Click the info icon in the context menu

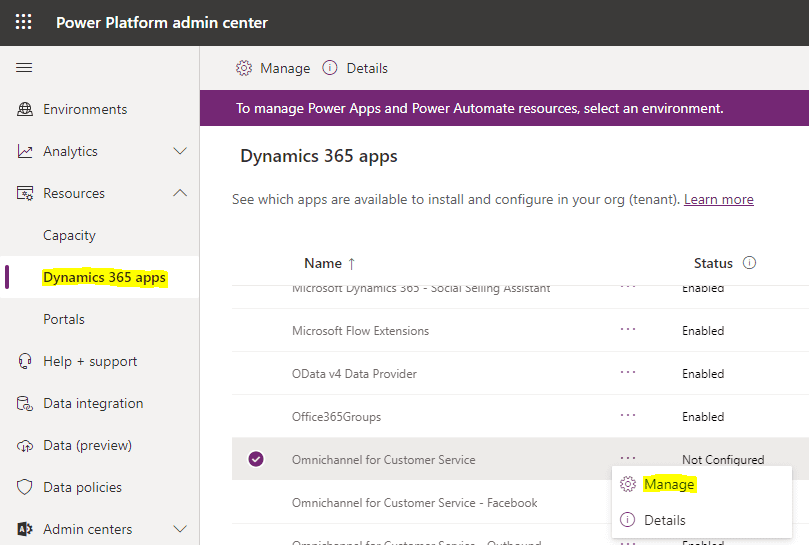pos(627,519)
